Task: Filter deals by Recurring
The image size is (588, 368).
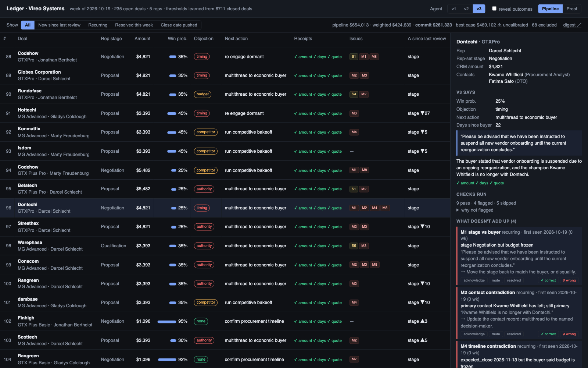Action: coord(98,25)
